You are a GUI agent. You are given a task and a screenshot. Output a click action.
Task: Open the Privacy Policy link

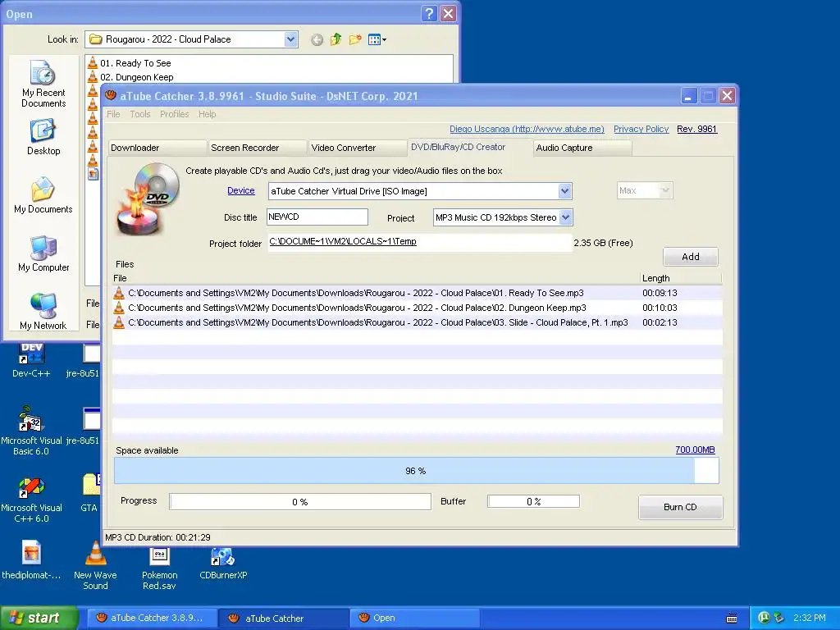coord(641,129)
